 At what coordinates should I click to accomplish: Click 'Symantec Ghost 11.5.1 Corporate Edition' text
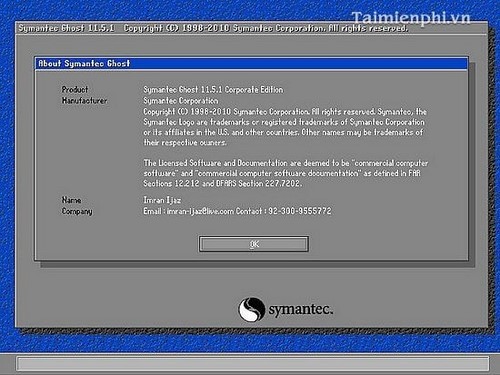[x=213, y=89]
